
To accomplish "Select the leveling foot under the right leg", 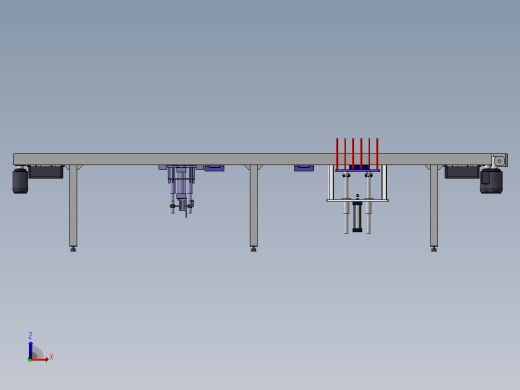I will pyautogui.click(x=434, y=249).
